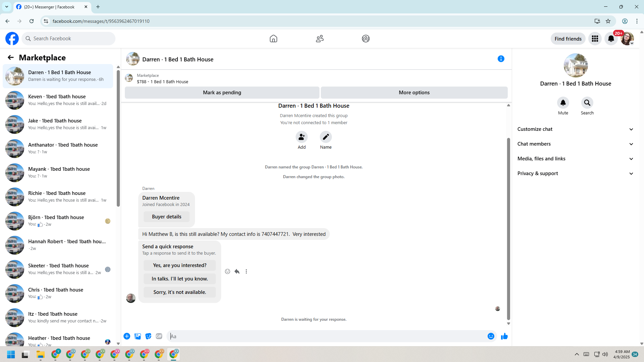Image resolution: width=644 pixels, height=362 pixels.
Task: Send quick response 'Yes, are you interested?'
Action: (180, 265)
